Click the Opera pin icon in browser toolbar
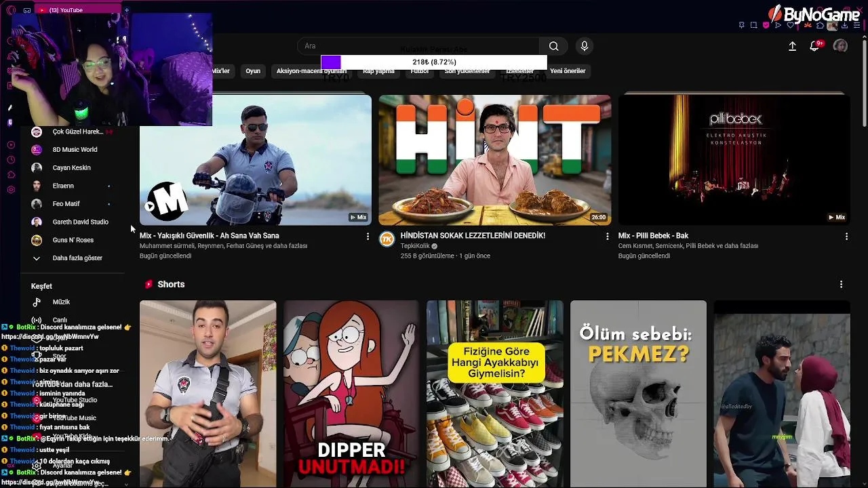The height and width of the screenshot is (488, 868). (x=741, y=25)
